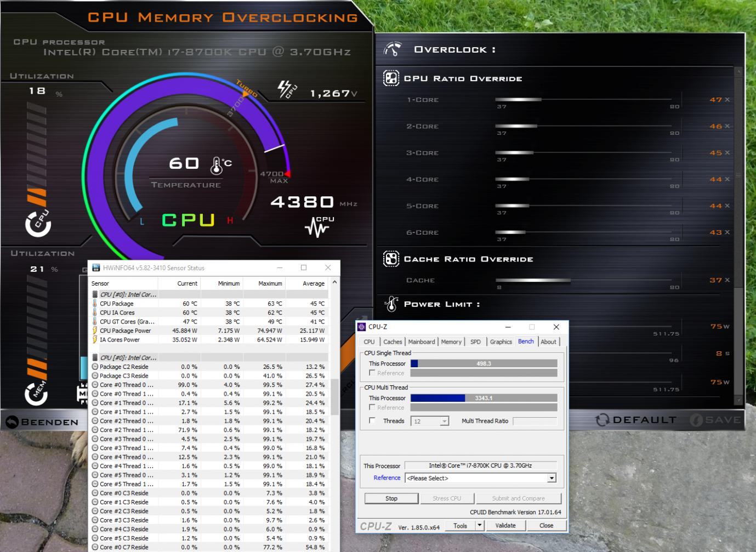Switch to the CPU tab in CPU-Z
Viewport: 756px width, 552px height.
pos(370,342)
